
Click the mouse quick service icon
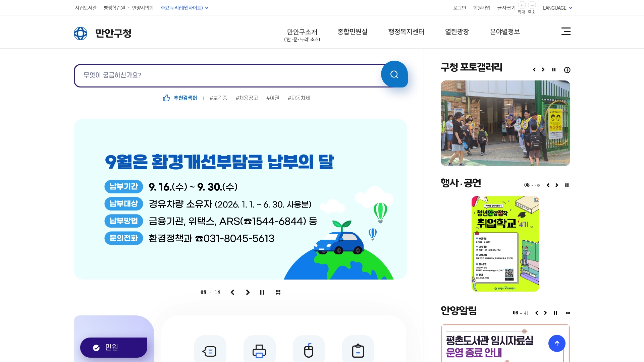tap(309, 351)
